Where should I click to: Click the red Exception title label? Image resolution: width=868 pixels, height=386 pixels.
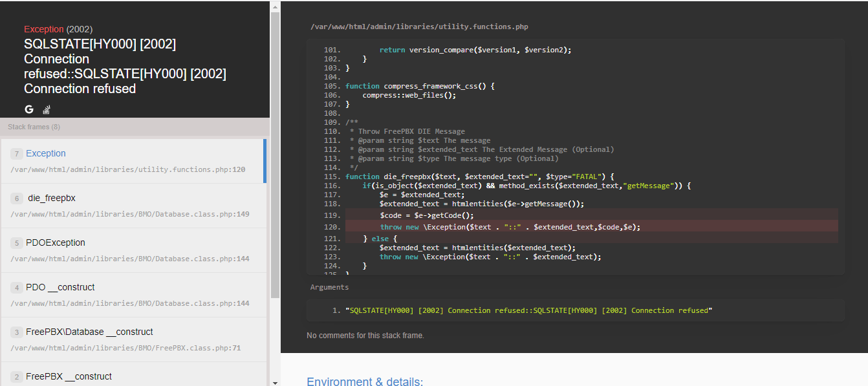pos(44,29)
